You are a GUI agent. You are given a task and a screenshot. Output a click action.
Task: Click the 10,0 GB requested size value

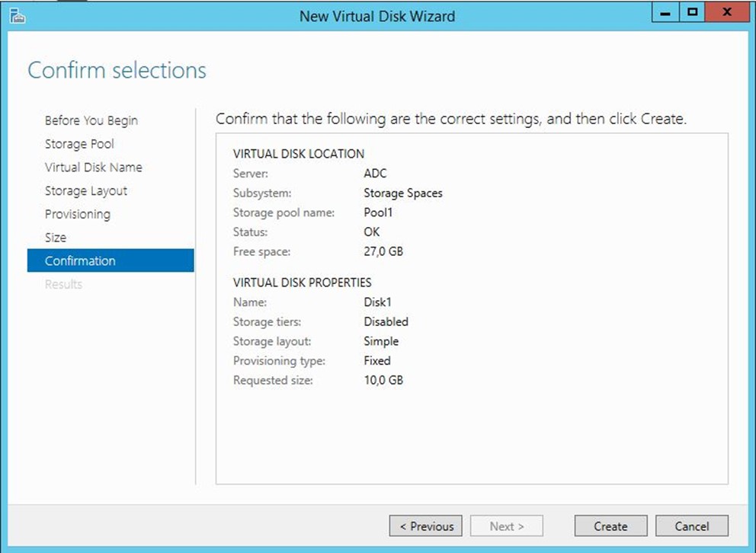coord(383,380)
